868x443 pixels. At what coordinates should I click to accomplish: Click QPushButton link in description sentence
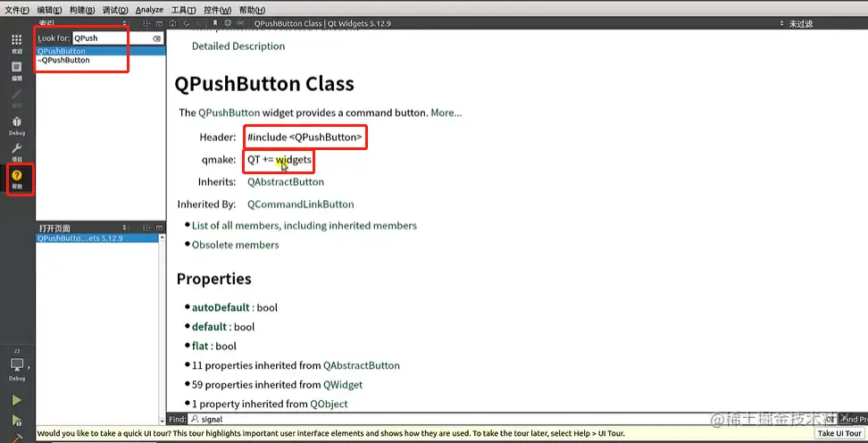(229, 113)
